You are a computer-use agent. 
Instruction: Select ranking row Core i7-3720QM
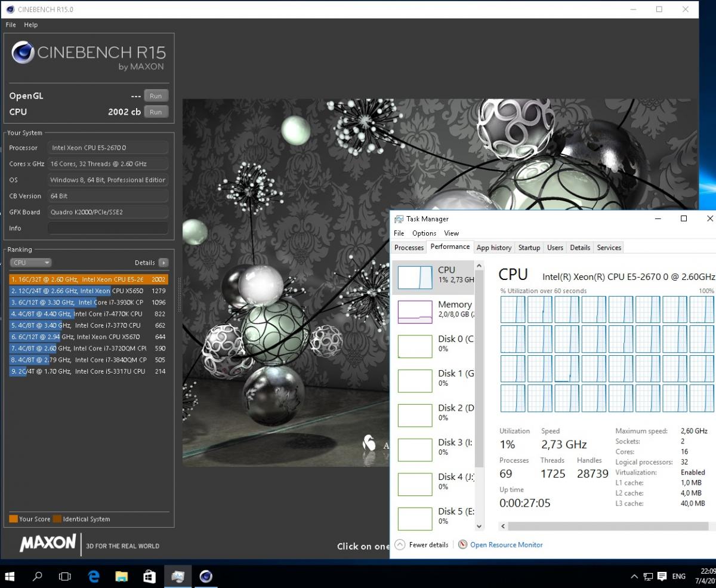[x=88, y=348]
